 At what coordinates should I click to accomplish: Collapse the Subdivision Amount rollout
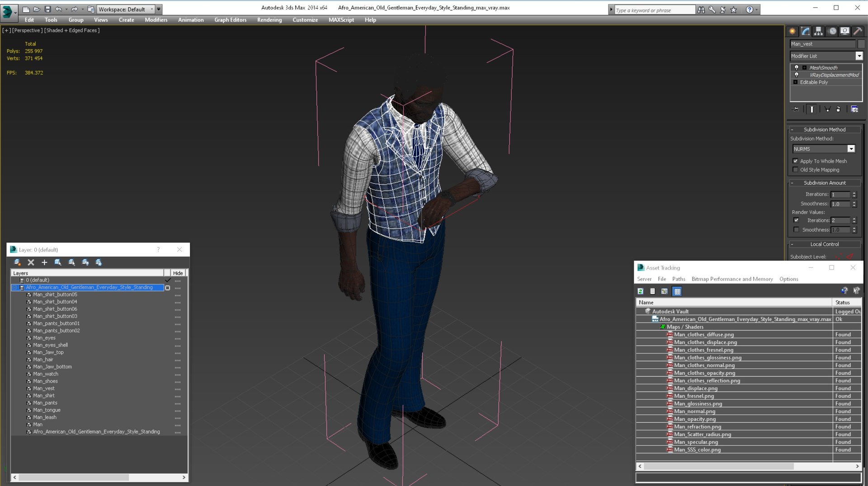pos(825,183)
